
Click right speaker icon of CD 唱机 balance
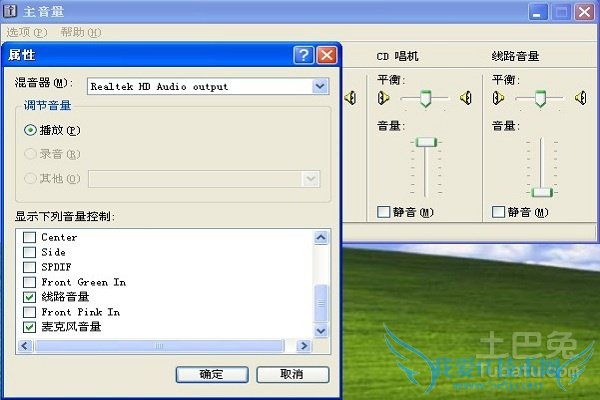(x=465, y=98)
